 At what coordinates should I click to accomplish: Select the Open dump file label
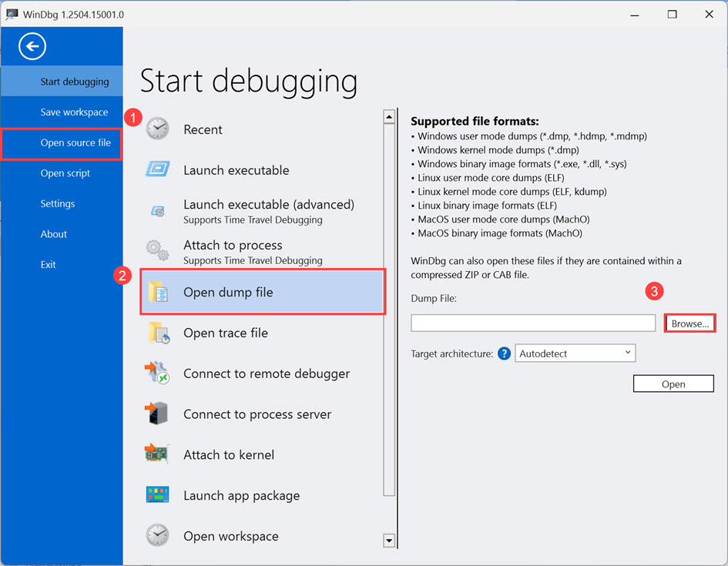(228, 293)
